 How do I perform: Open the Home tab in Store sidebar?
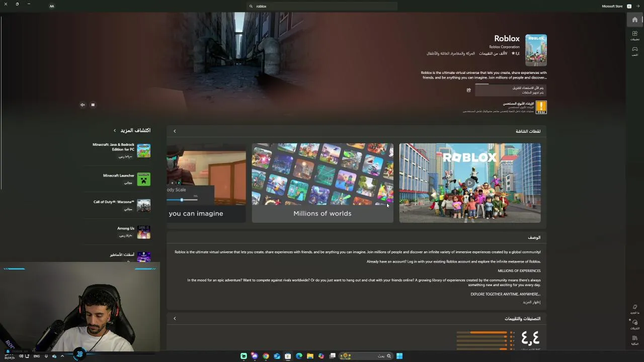point(634,20)
